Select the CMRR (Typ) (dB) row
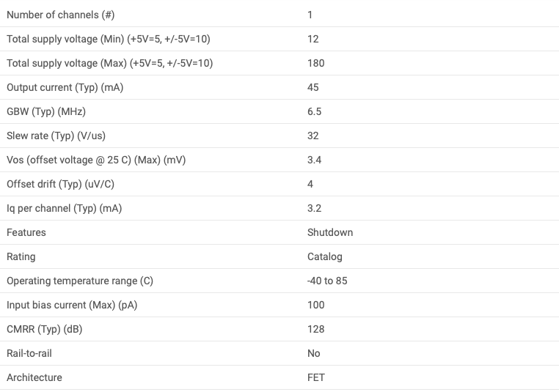Viewport: 559px width, 392px height. (x=279, y=329)
